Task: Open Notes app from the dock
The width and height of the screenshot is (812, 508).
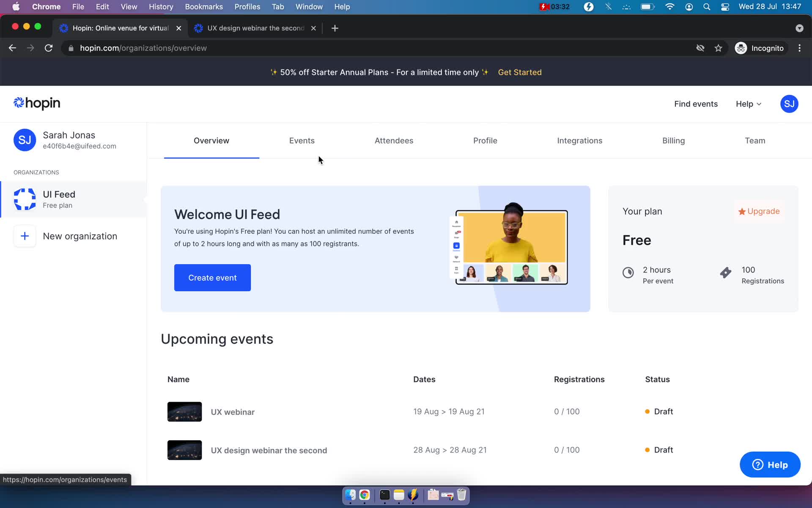Action: [x=399, y=495]
